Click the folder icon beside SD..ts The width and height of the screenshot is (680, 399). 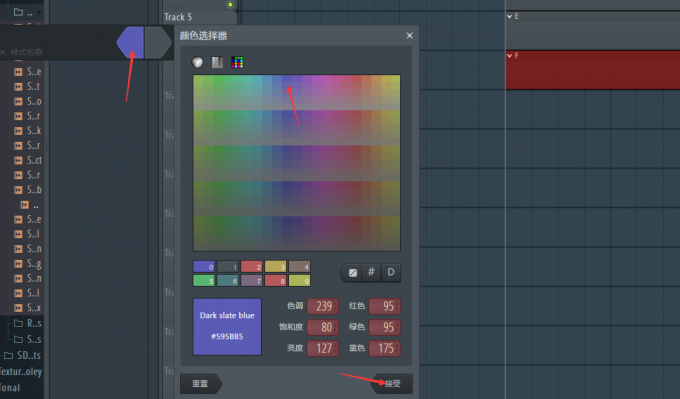[8, 356]
